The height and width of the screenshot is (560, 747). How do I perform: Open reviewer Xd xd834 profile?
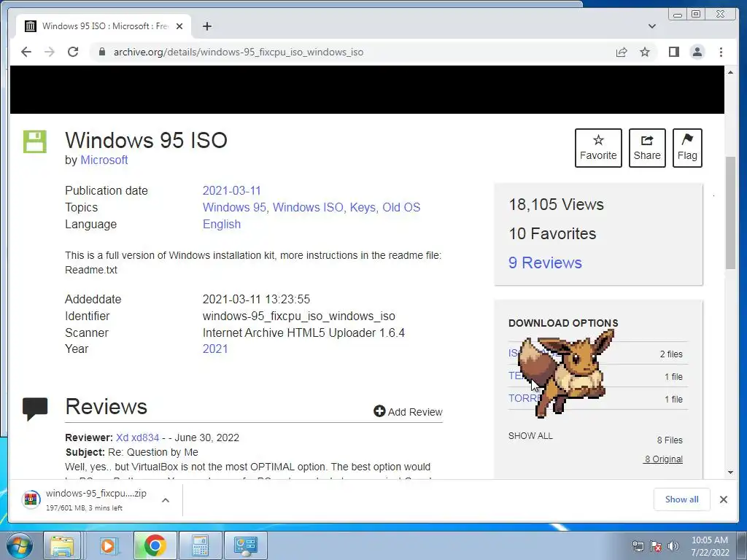137,437
